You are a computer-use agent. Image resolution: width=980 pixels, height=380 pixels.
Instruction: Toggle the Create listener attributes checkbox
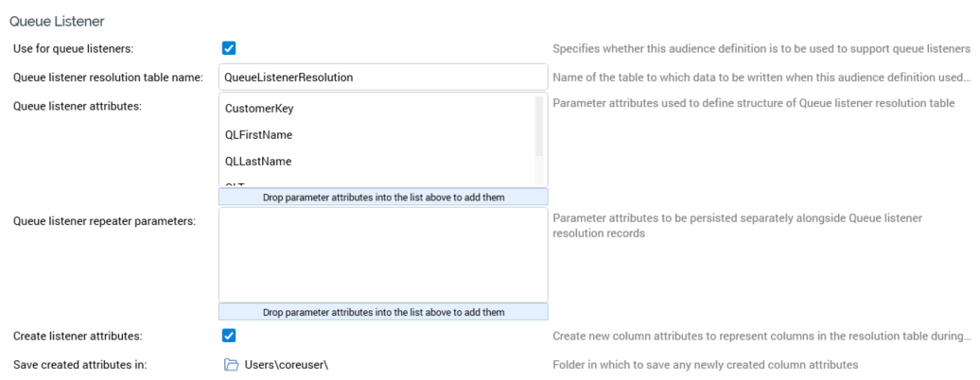[229, 336]
